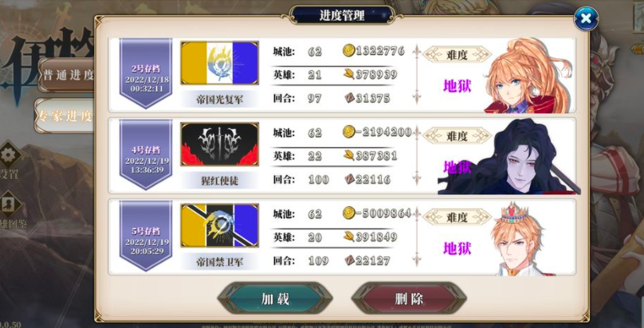
Task: Click the food icon showing 378939
Action: point(348,74)
